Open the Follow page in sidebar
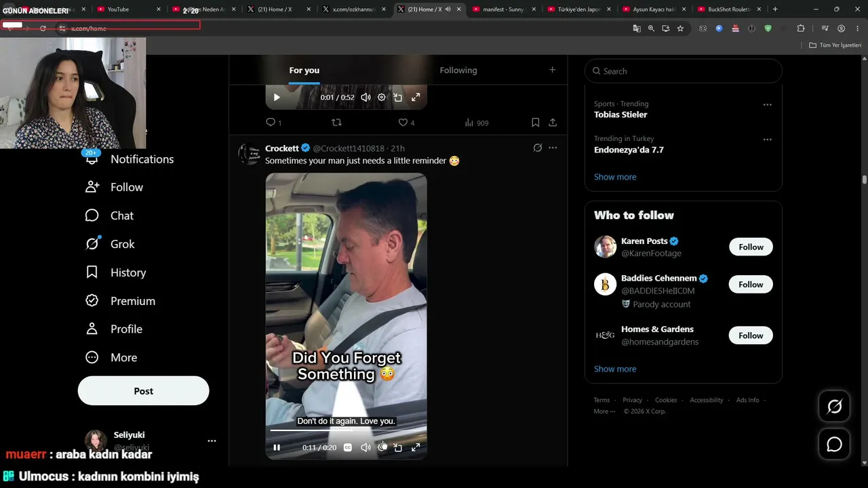The width and height of the screenshot is (868, 488). [x=114, y=187]
